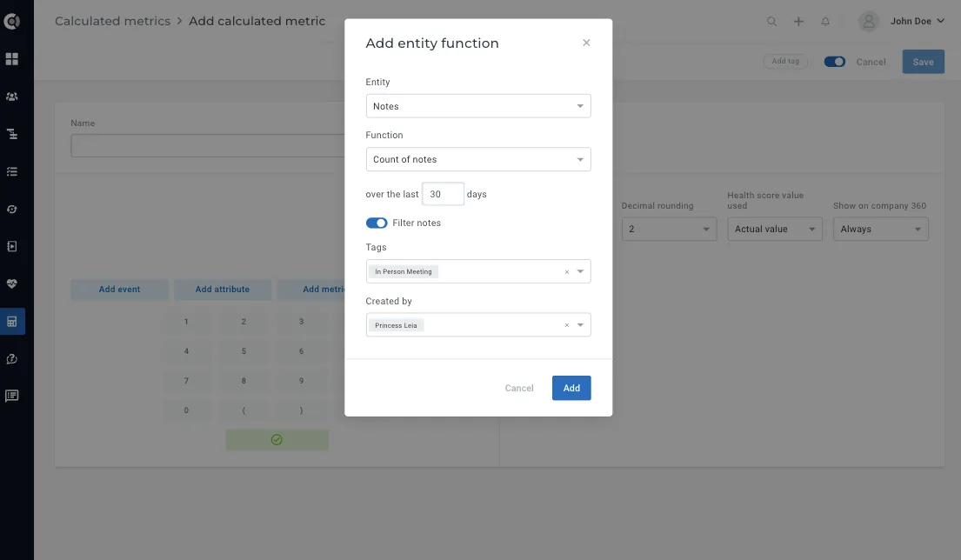The width and height of the screenshot is (961, 560).
Task: Click the plus icon in the header
Action: click(x=798, y=22)
